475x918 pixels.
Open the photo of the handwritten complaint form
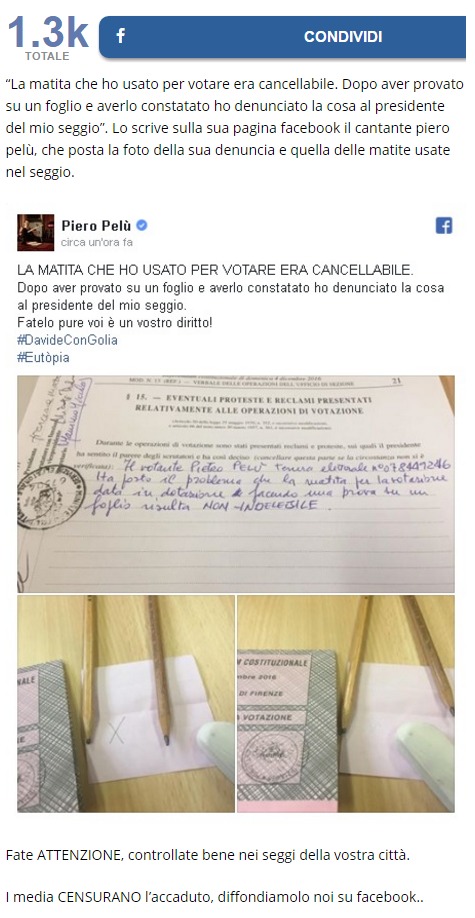click(x=235, y=484)
